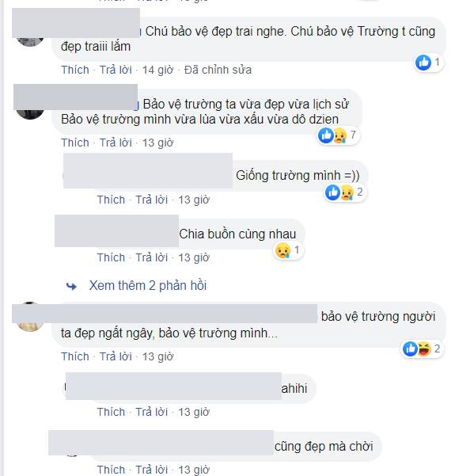
Task: Reply to 'bảo vệ trường người ta' comment
Action: pyautogui.click(x=116, y=356)
